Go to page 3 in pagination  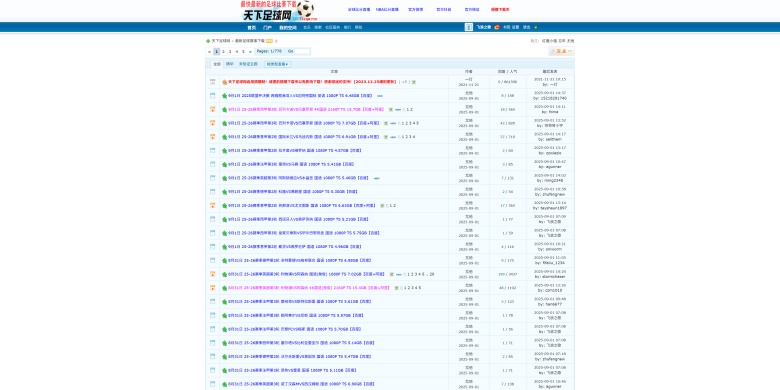tap(230, 51)
